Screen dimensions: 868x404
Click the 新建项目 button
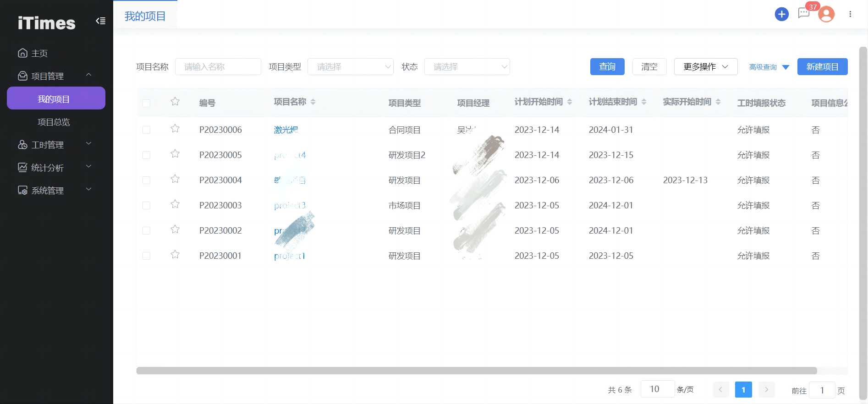[822, 67]
